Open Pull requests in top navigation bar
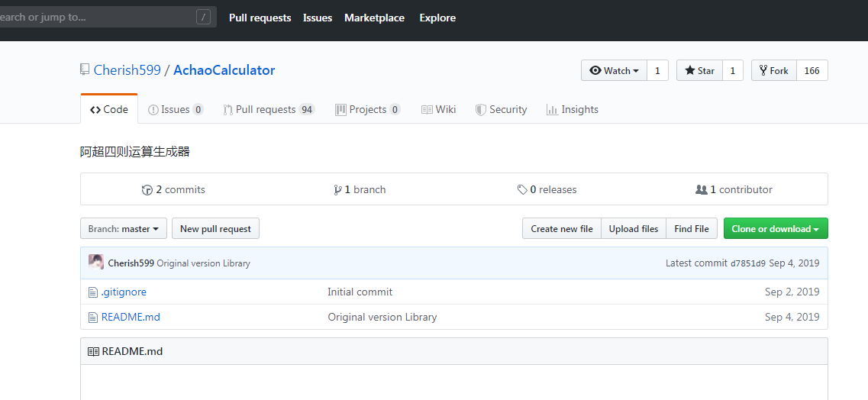This screenshot has width=868, height=400. [260, 18]
